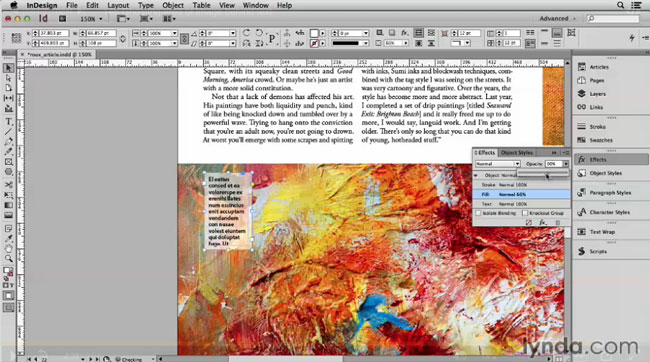Click delete trash icon in Effects panel
The width and height of the screenshot is (650, 362).
(x=558, y=223)
